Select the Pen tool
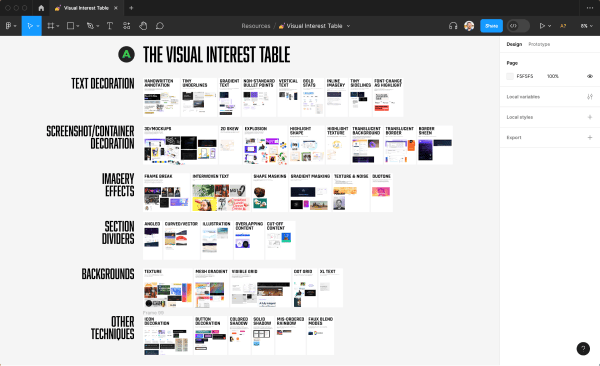Screen dimensions: 600x366 click(90, 26)
